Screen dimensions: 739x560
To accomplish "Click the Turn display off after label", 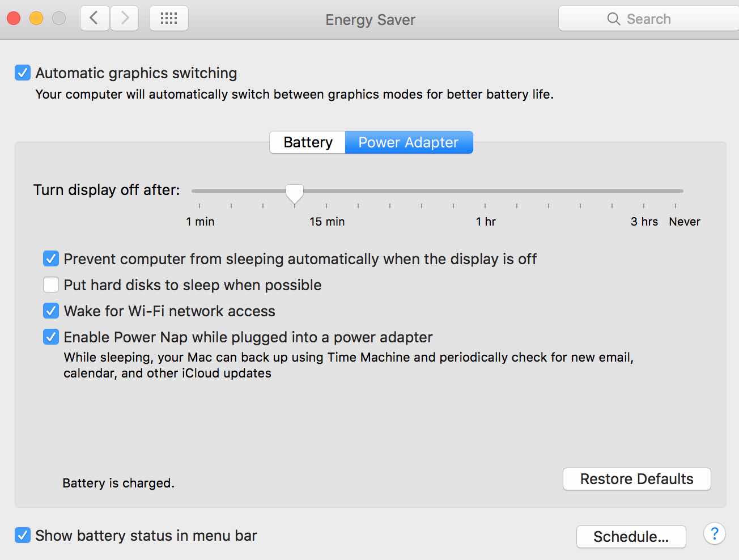I will pyautogui.click(x=107, y=190).
